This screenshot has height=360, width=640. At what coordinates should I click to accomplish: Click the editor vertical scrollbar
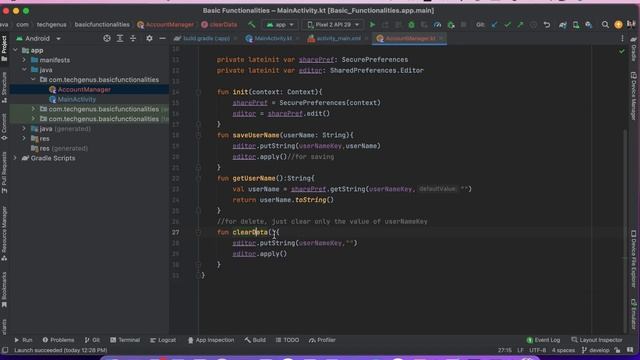tap(625, 231)
